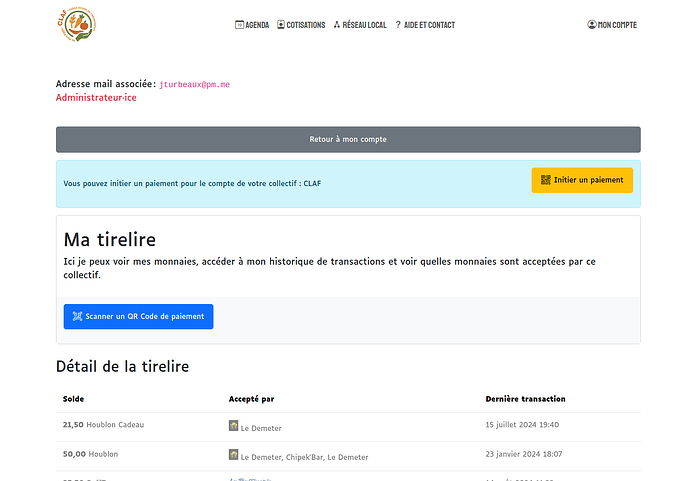This screenshot has width=690, height=481.
Task: Click the calendar icon beside Agenda
Action: click(x=239, y=25)
